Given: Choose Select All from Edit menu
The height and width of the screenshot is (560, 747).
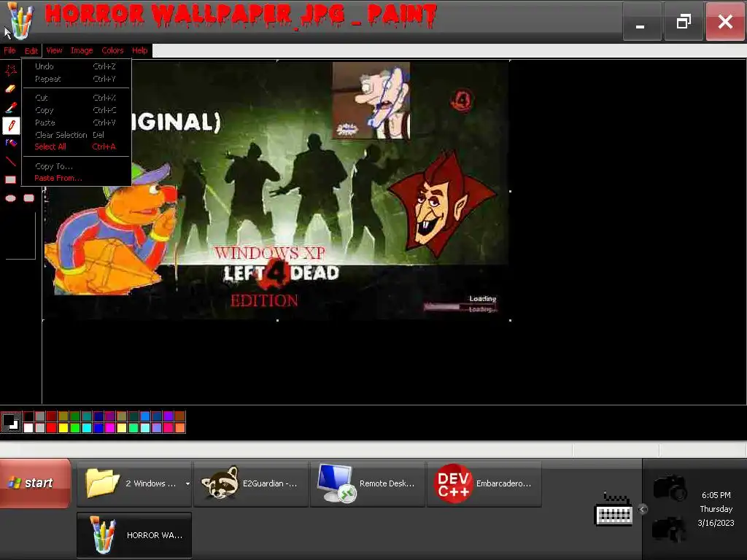Looking at the screenshot, I should pyautogui.click(x=76, y=147).
